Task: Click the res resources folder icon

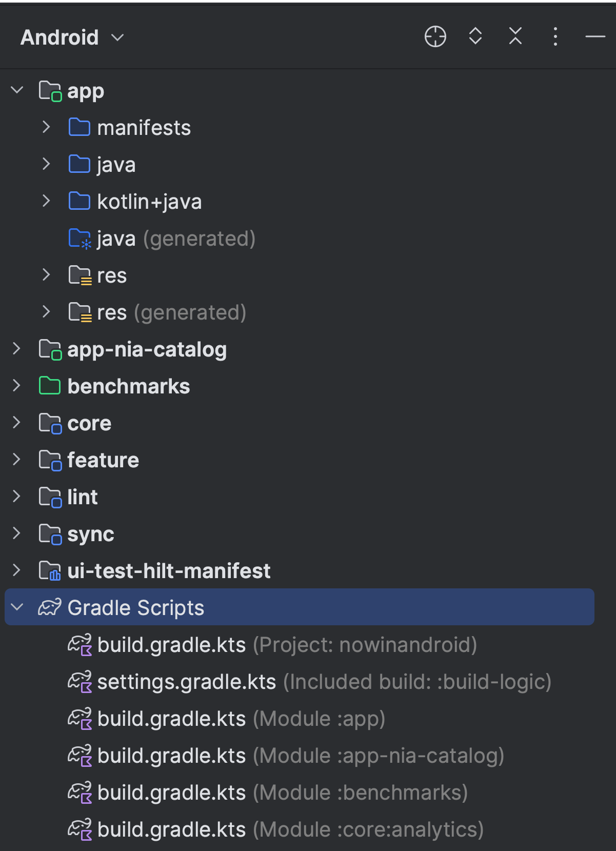Action: [x=80, y=275]
